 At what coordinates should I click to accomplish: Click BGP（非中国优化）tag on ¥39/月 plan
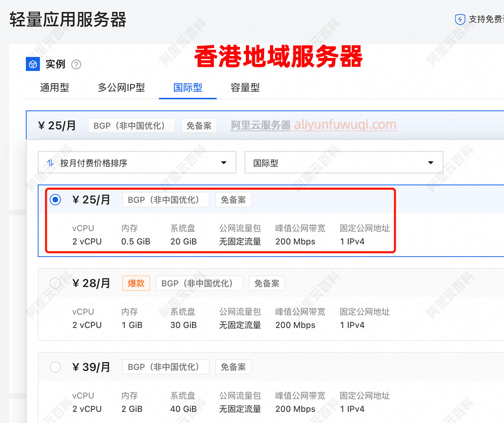pyautogui.click(x=166, y=367)
